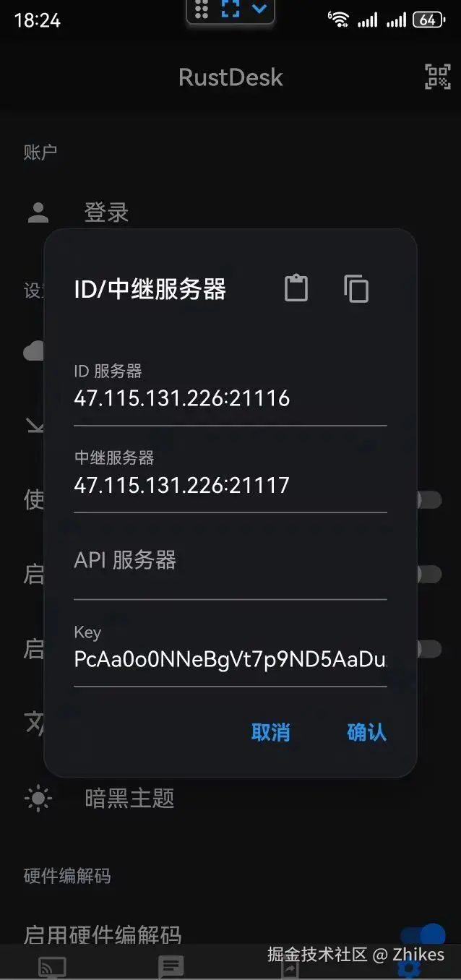Tap 确认 to confirm server settings
The width and height of the screenshot is (461, 980).
[367, 732]
